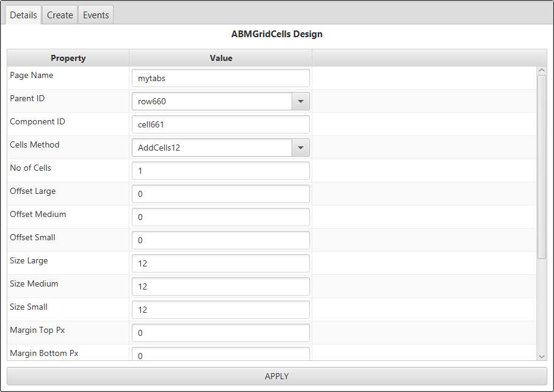This screenshot has height=392, width=554.
Task: Select the Size Medium field
Action: point(220,287)
